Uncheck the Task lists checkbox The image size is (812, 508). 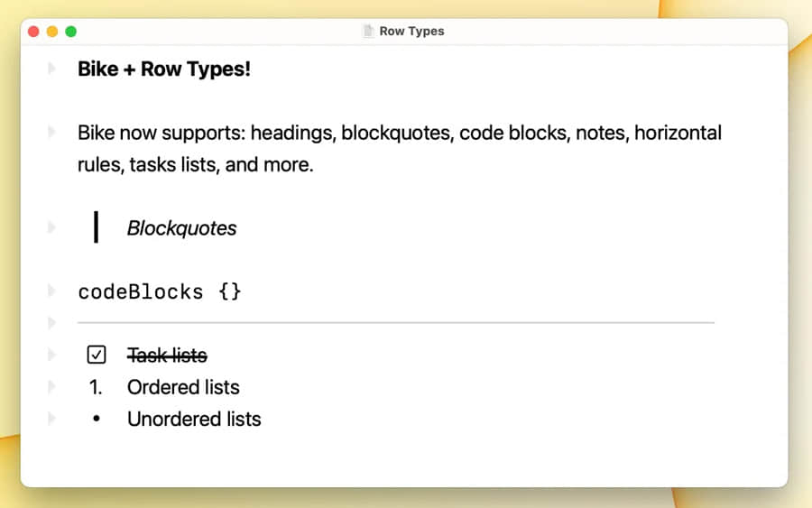(97, 356)
